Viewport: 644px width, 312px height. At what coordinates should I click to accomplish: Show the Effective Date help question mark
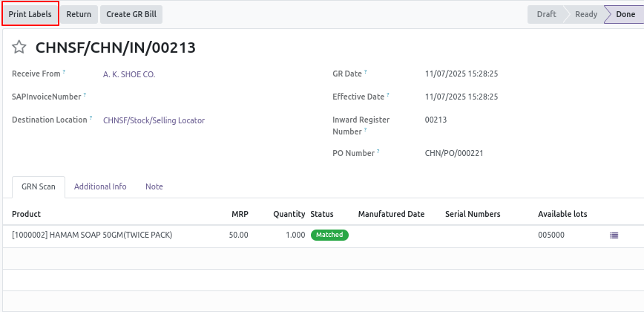[x=388, y=94]
